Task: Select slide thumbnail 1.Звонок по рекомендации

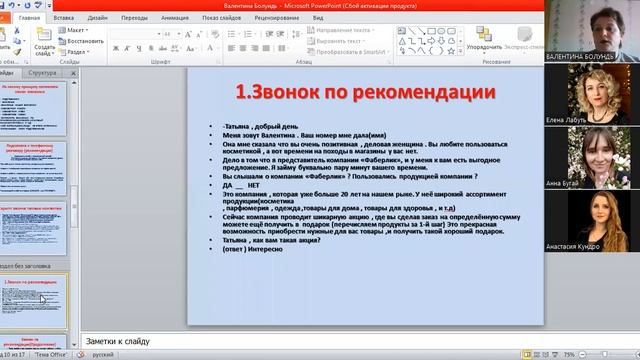Action: pyautogui.click(x=33, y=301)
